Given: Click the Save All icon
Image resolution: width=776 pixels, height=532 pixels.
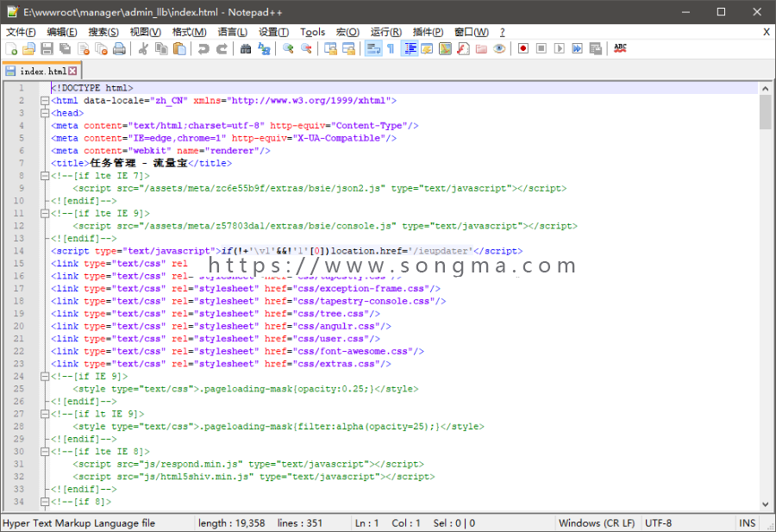Looking at the screenshot, I should tap(65, 48).
